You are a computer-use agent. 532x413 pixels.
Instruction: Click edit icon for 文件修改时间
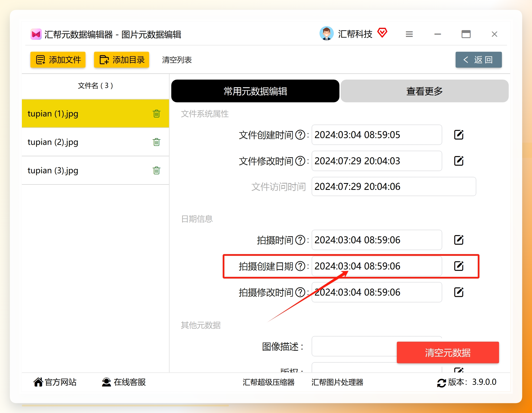[x=459, y=161]
